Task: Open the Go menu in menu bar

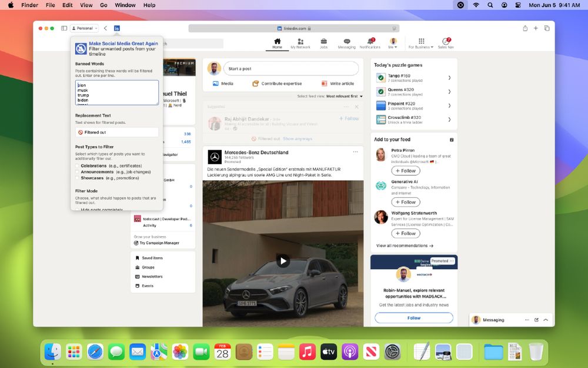Action: [x=103, y=5]
